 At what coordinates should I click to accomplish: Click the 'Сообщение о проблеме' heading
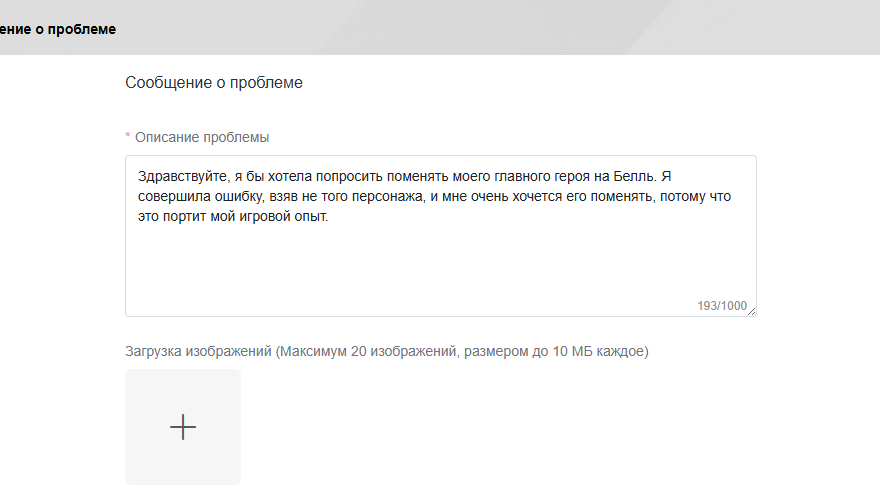click(x=214, y=82)
